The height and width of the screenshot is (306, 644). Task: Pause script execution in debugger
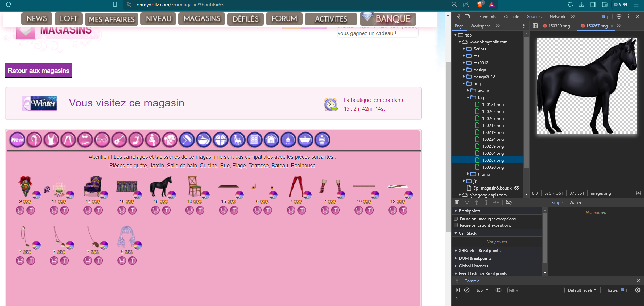coord(457,202)
